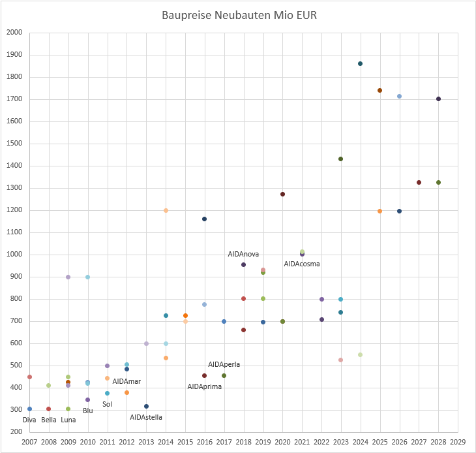Select the Blu data point in 2010

pos(87,399)
